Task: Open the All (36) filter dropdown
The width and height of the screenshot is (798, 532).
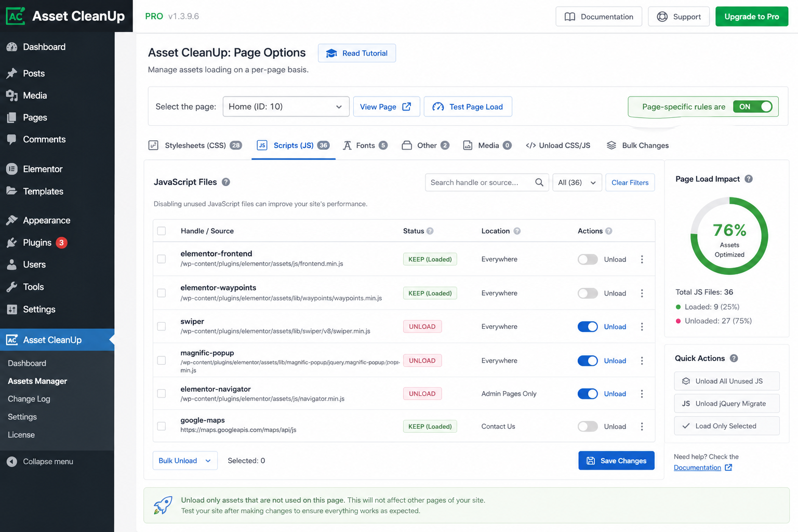Action: tap(577, 182)
